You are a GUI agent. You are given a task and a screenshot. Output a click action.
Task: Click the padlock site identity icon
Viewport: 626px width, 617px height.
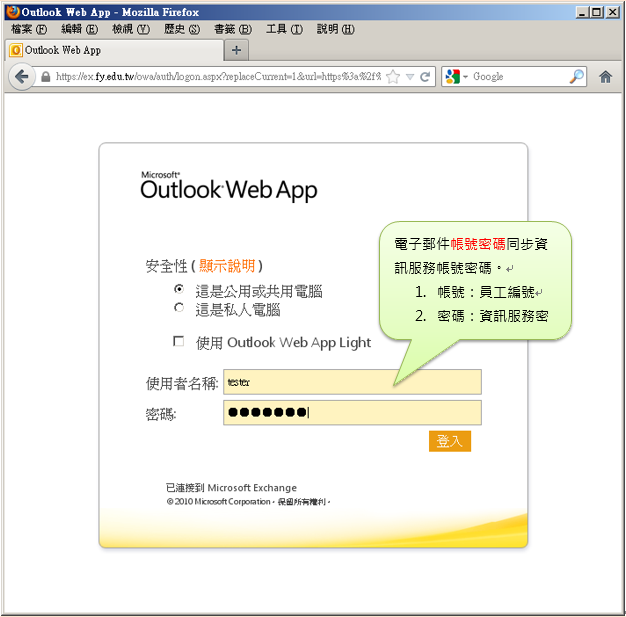click(46, 77)
